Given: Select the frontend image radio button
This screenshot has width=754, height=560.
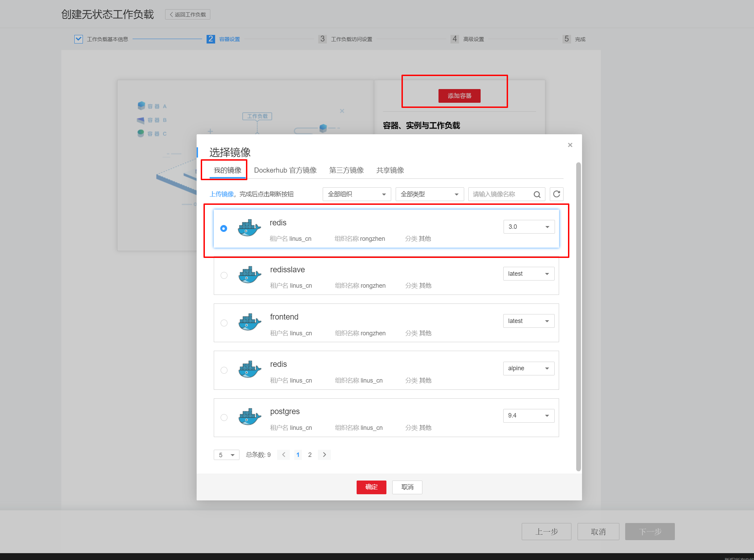Looking at the screenshot, I should (224, 323).
